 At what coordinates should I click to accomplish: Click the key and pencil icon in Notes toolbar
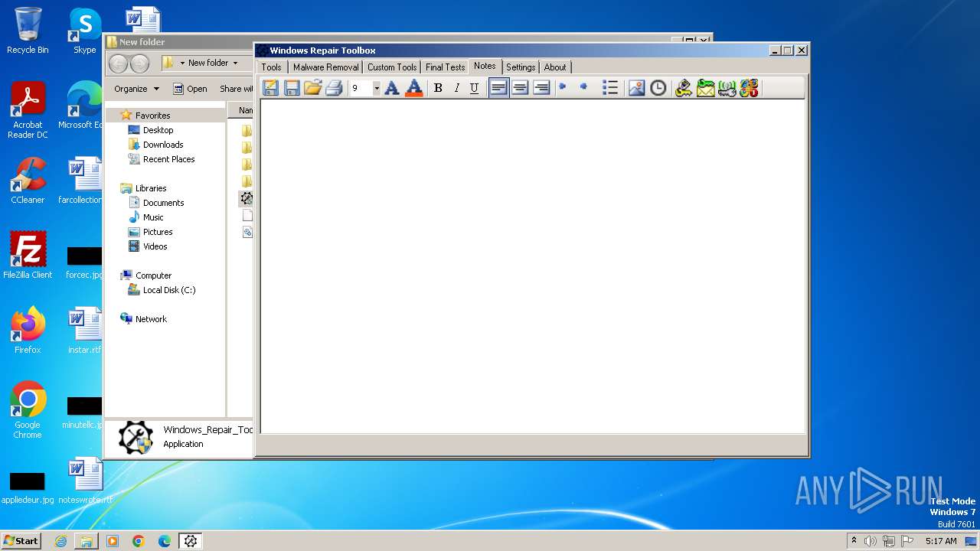tap(684, 88)
